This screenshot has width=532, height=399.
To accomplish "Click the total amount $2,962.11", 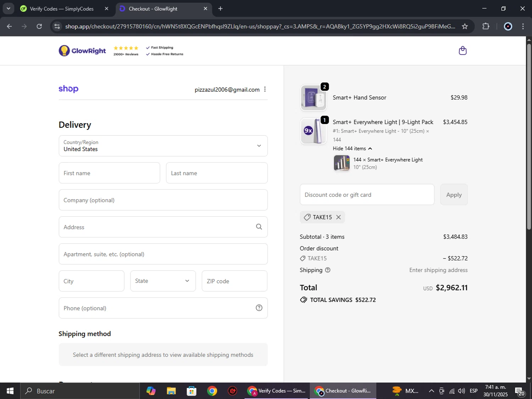I will tap(451, 288).
